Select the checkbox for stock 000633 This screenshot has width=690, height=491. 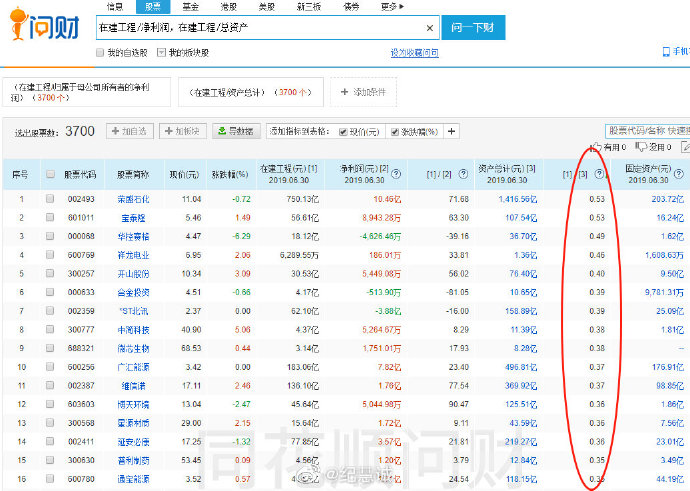50,292
